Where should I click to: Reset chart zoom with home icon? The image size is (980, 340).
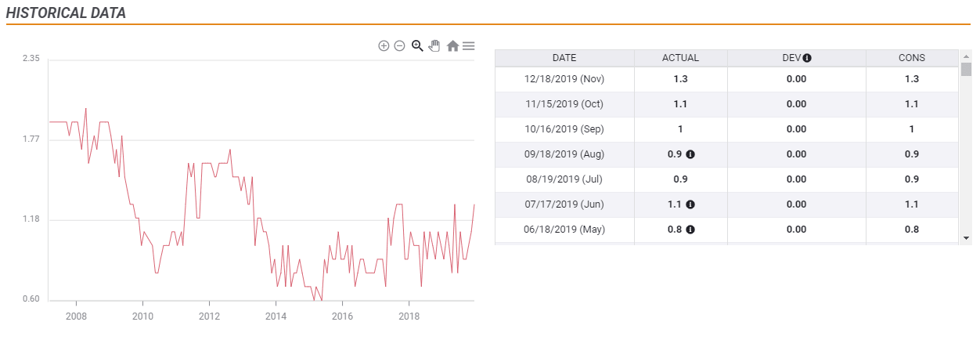click(452, 46)
